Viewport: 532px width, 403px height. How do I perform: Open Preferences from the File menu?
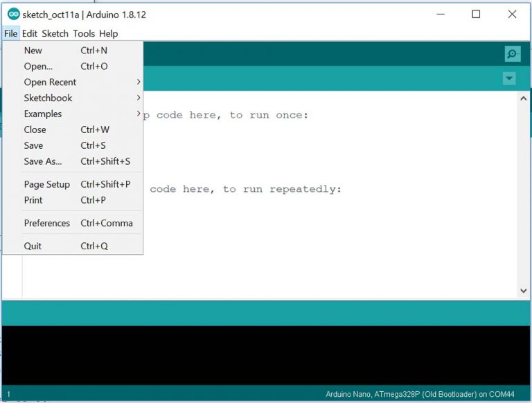tap(73, 223)
